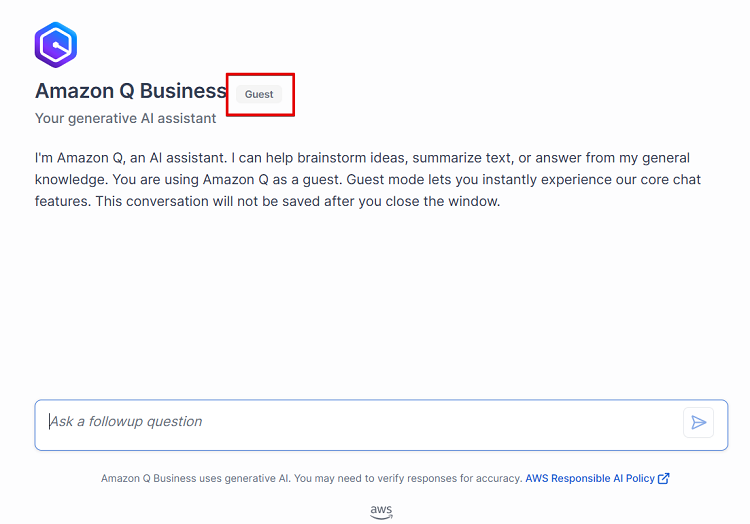Click 'You may need to verify responses' text
This screenshot has height=524, width=750.
coord(375,478)
